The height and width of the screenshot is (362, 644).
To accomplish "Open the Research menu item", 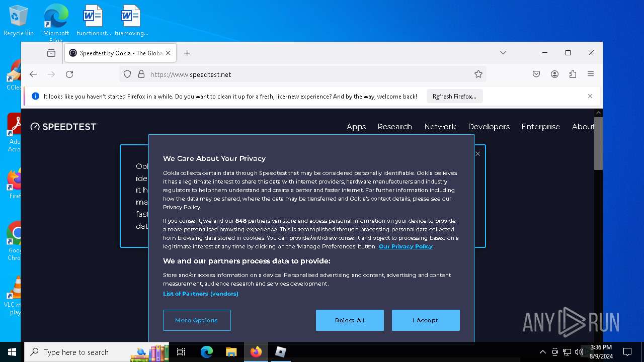I will tap(395, 127).
